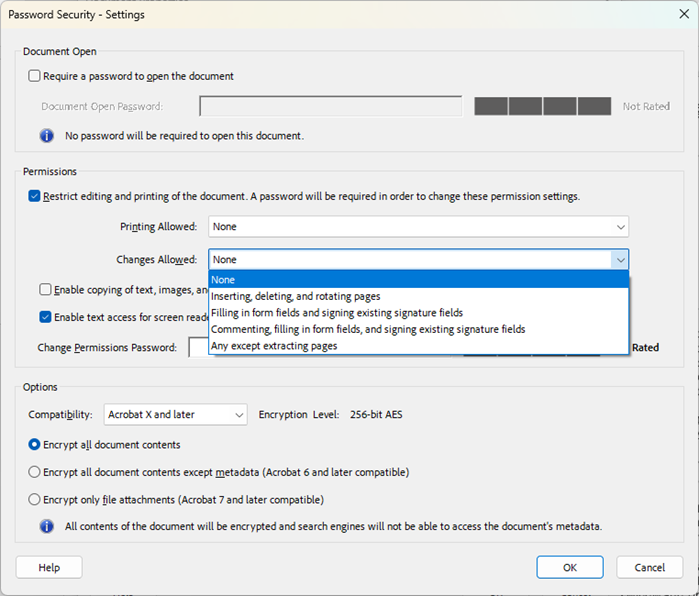The height and width of the screenshot is (596, 699).
Task: Select Encrypt all document contents radio button
Action: [35, 444]
